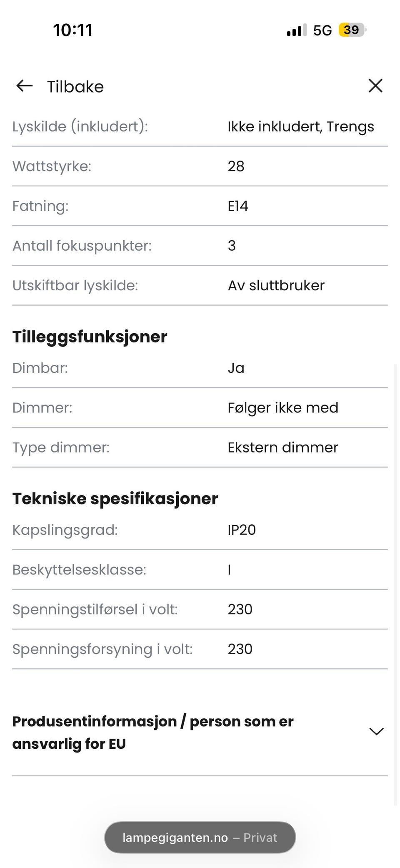400x868 pixels.
Task: Tap the Dimbar Ja row
Action: coord(200,368)
